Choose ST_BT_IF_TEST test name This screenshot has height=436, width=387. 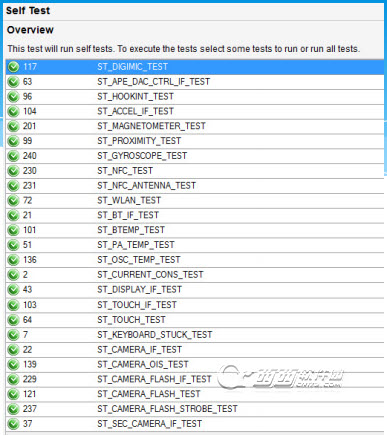pos(128,215)
